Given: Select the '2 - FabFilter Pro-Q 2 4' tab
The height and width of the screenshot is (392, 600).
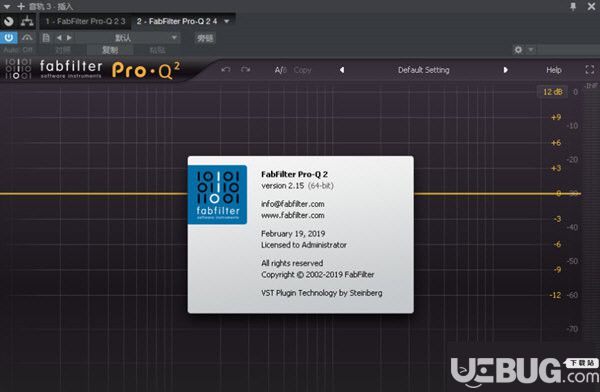Looking at the screenshot, I should (177, 21).
